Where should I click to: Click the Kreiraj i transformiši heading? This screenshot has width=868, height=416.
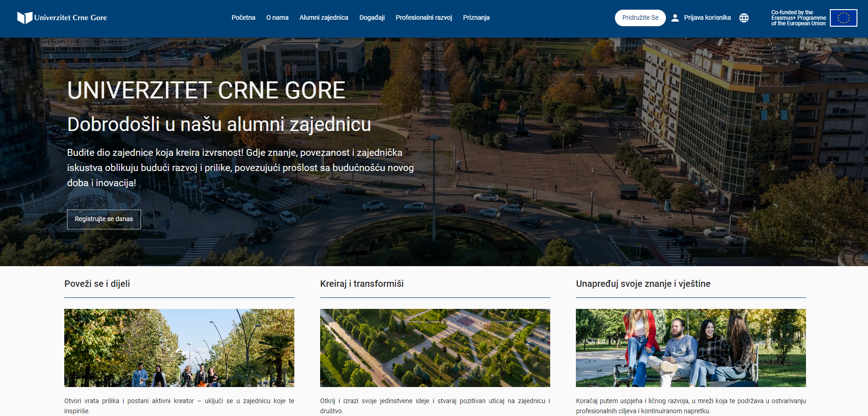362,284
